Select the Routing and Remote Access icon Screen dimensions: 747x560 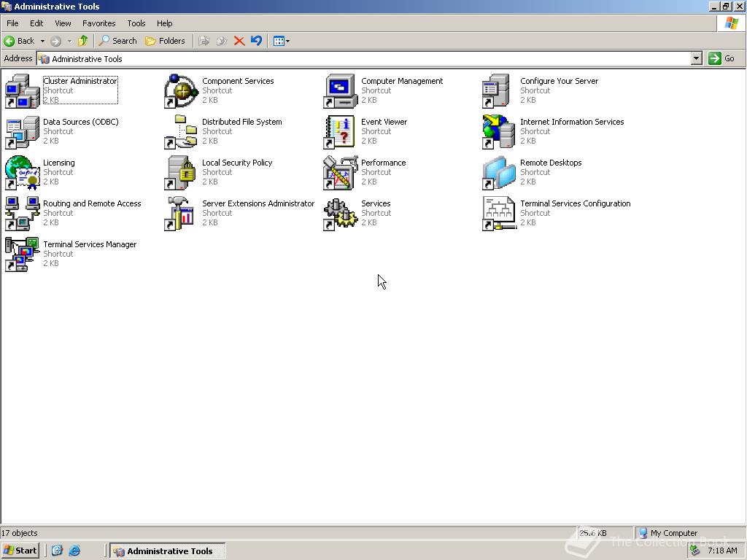pos(22,214)
